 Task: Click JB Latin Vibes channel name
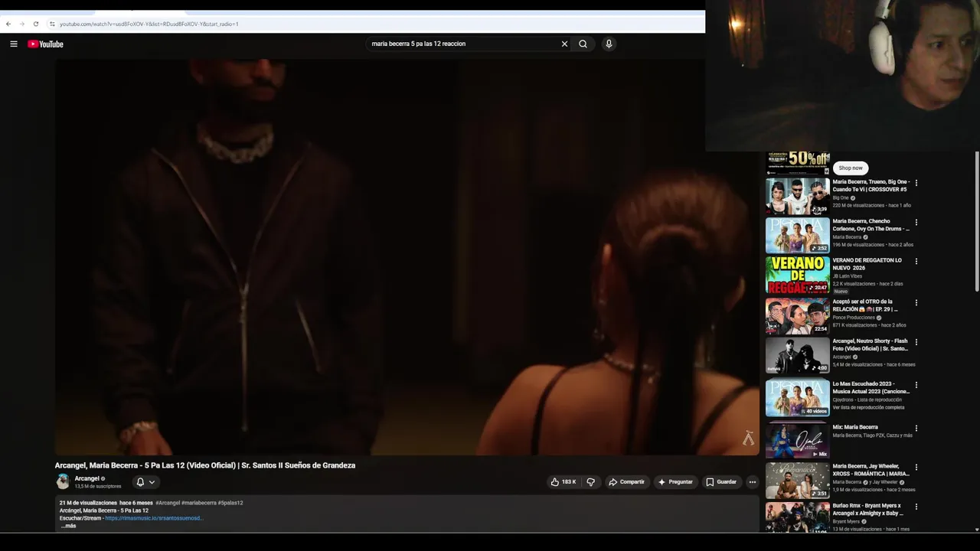click(848, 276)
